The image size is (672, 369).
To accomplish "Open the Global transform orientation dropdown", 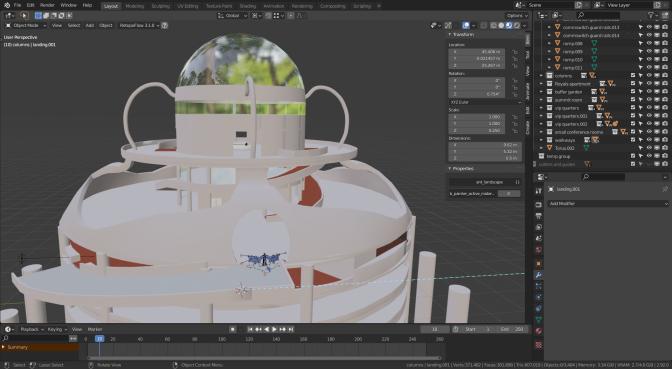I will (232, 15).
